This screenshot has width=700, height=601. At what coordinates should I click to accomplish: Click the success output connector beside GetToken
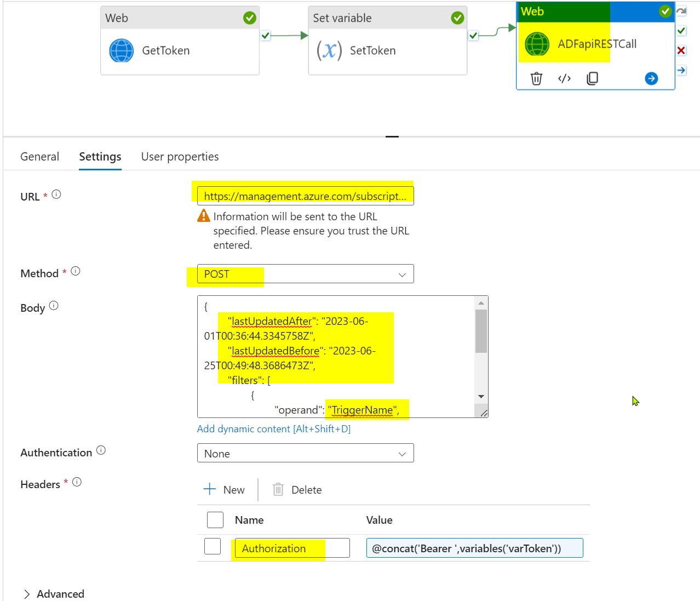pos(266,36)
